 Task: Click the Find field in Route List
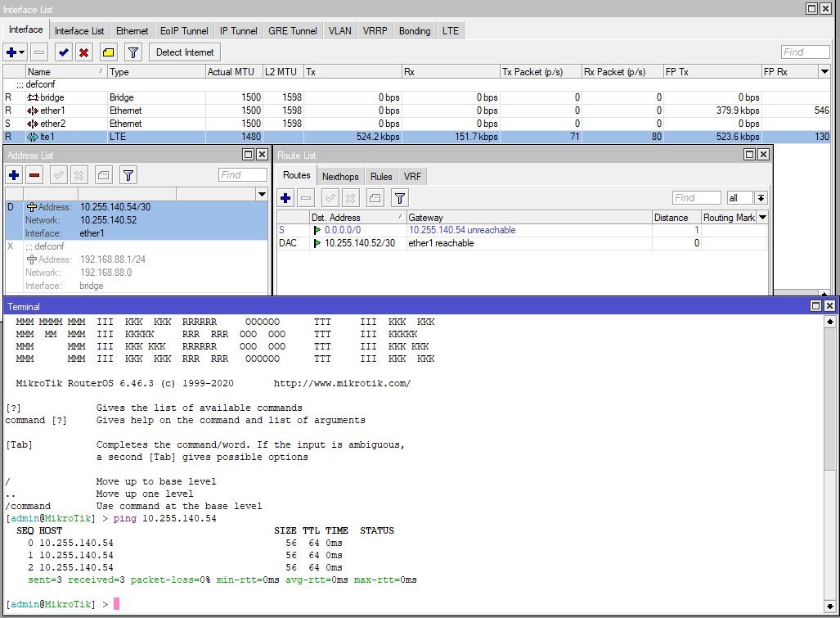696,198
